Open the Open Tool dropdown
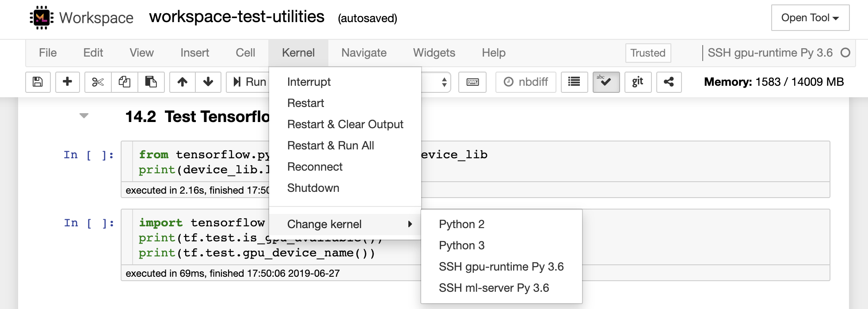This screenshot has height=309, width=868. coord(810,18)
